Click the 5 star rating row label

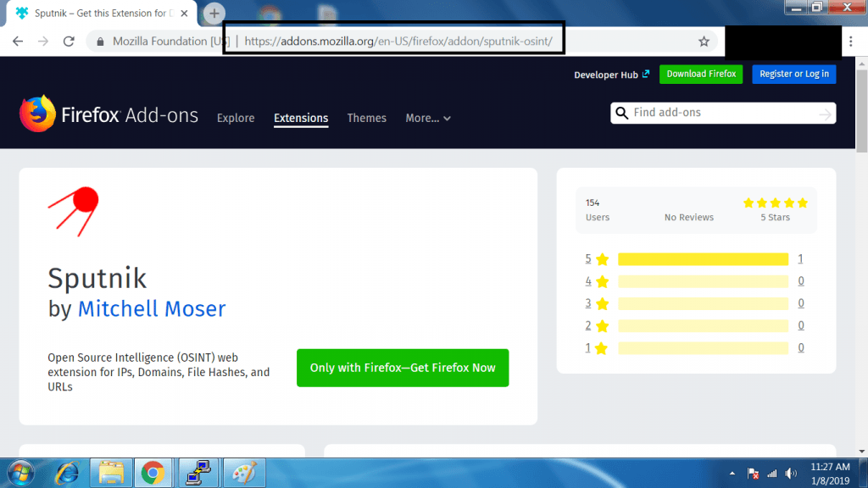(597, 259)
